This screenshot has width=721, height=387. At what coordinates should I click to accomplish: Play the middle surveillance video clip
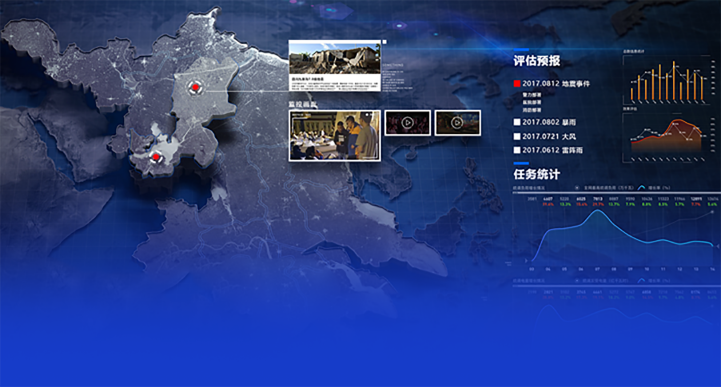pyautogui.click(x=407, y=123)
